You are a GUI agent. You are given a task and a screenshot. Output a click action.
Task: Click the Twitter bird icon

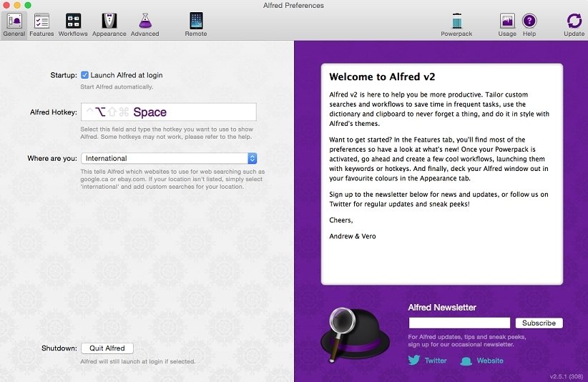click(414, 360)
